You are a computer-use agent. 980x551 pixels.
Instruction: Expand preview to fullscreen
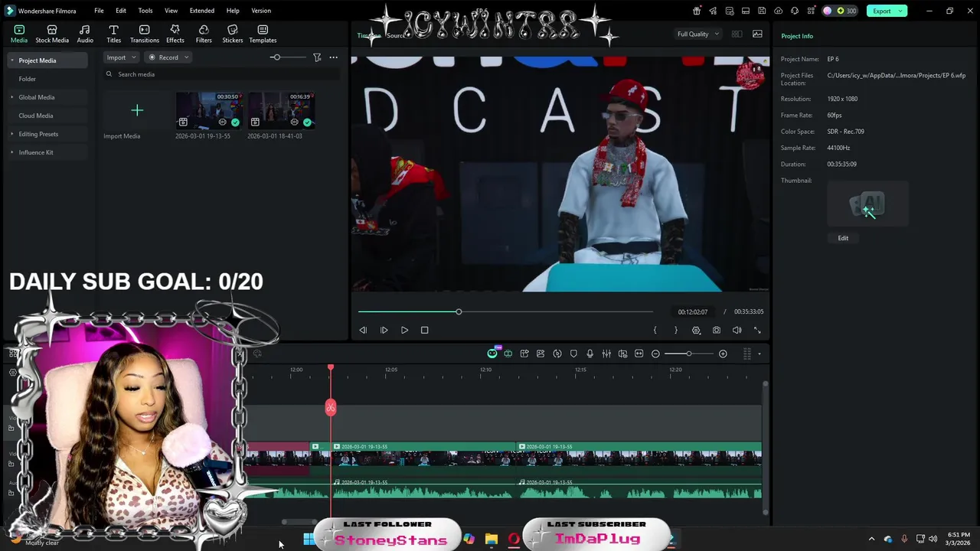757,330
